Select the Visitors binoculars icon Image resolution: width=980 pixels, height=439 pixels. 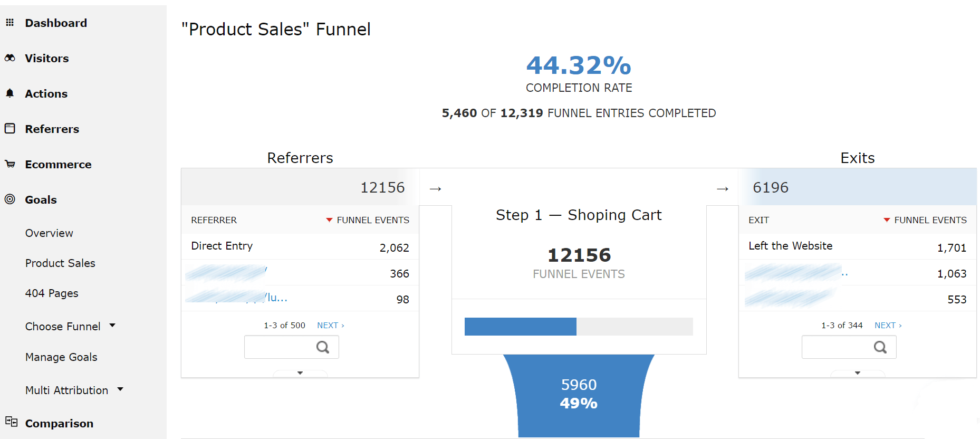click(x=11, y=58)
